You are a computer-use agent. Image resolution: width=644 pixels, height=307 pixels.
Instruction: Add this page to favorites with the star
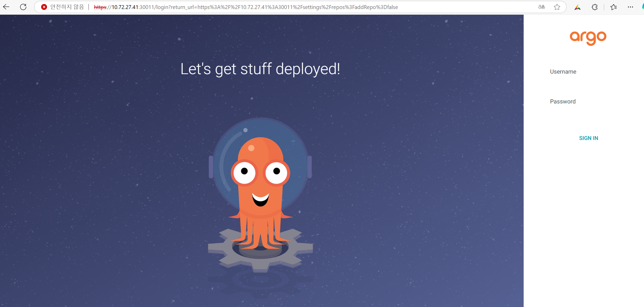(x=557, y=7)
